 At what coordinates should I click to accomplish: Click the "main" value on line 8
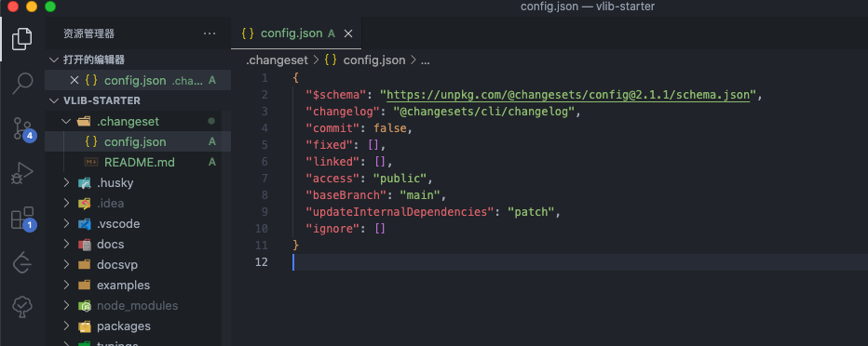pos(420,195)
